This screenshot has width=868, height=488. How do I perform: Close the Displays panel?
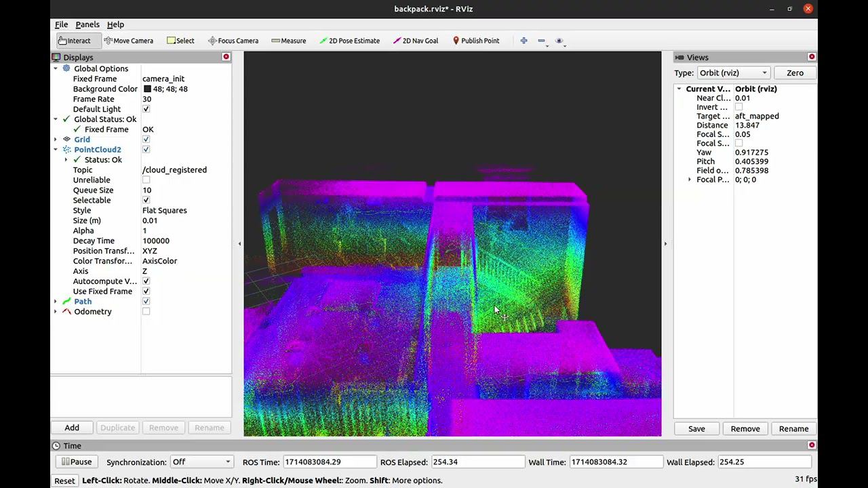(226, 57)
